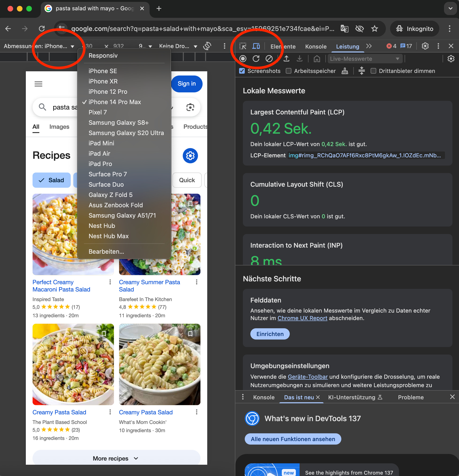Close the Das ist neu tab
Viewport: 459px width, 476px height.
[318, 397]
